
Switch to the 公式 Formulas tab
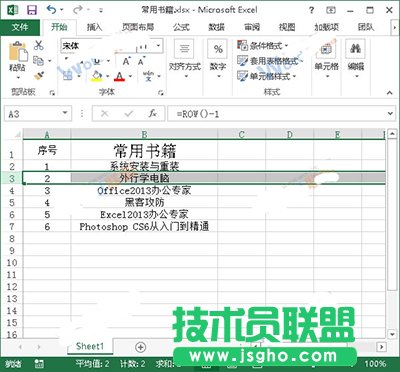click(x=181, y=27)
